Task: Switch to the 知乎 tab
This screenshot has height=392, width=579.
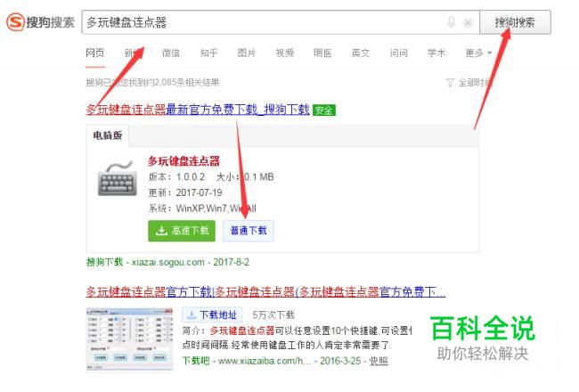Action: [208, 53]
